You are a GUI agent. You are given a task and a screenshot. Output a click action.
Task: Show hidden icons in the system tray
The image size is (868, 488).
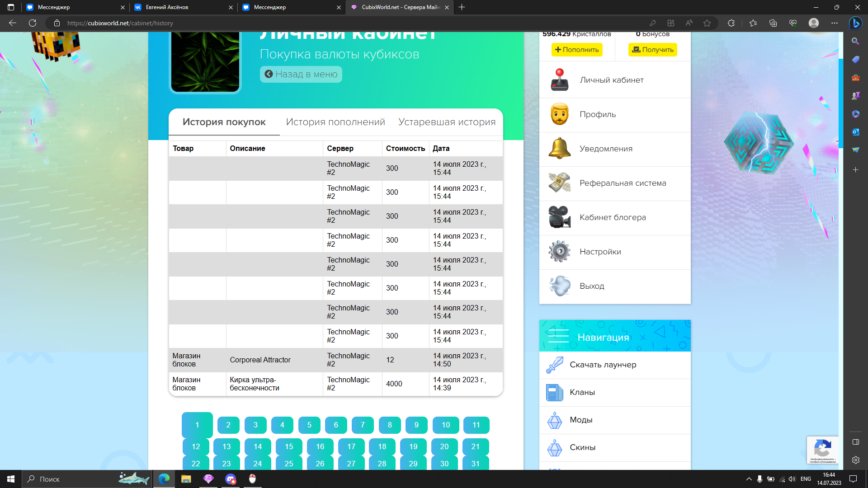click(x=749, y=479)
